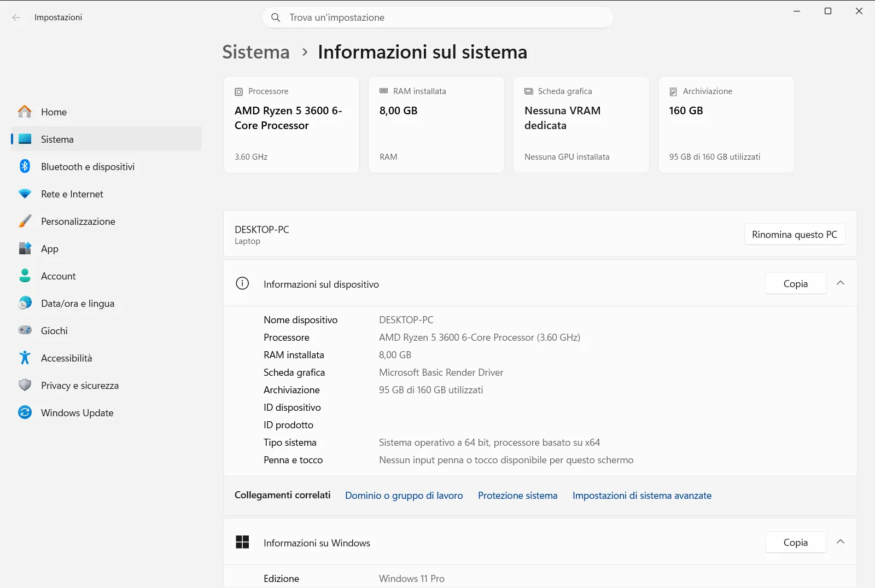Click Sistema in the breadcrumb

[x=256, y=52]
